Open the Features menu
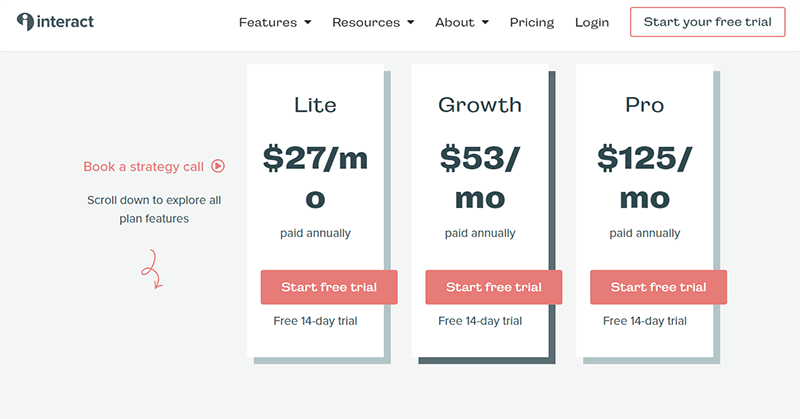The width and height of the screenshot is (800, 419). 268,22
